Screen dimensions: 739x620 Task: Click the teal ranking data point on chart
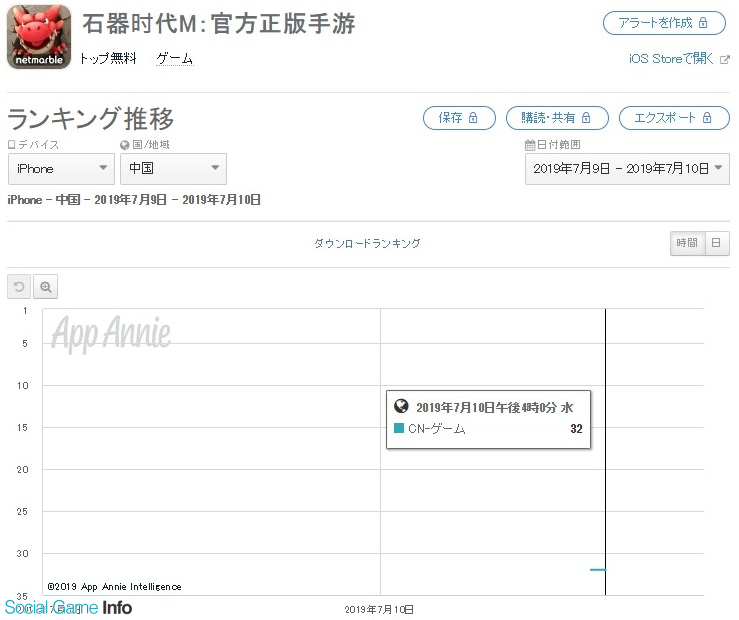point(598,570)
